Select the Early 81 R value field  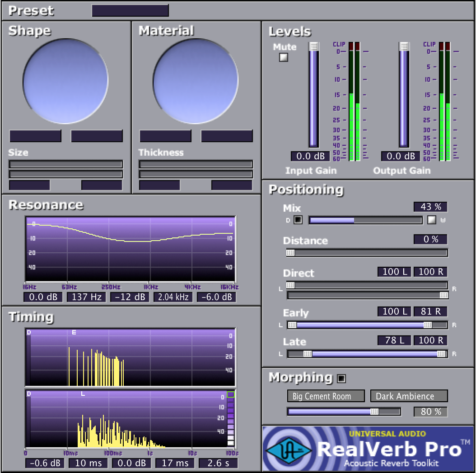click(430, 311)
